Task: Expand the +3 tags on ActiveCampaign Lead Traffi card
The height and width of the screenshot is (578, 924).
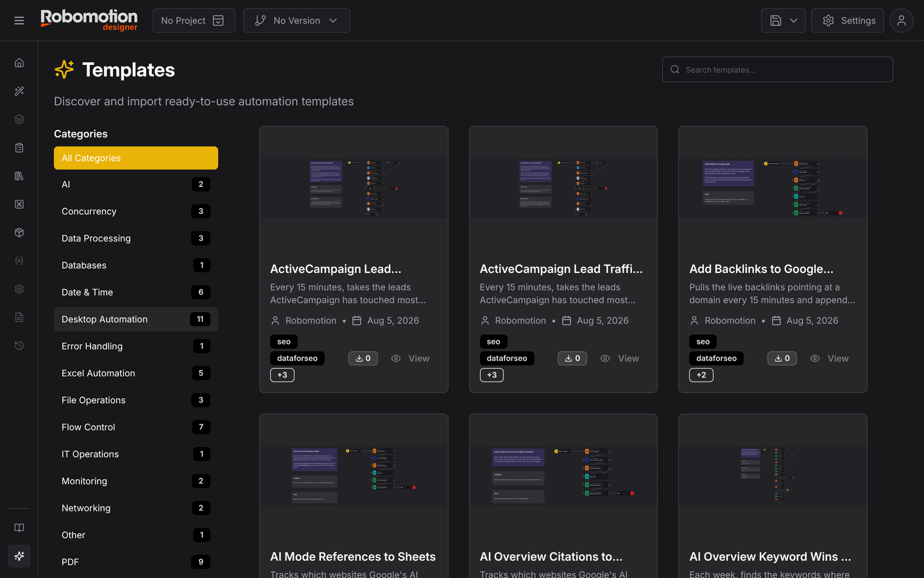Action: [x=492, y=375]
